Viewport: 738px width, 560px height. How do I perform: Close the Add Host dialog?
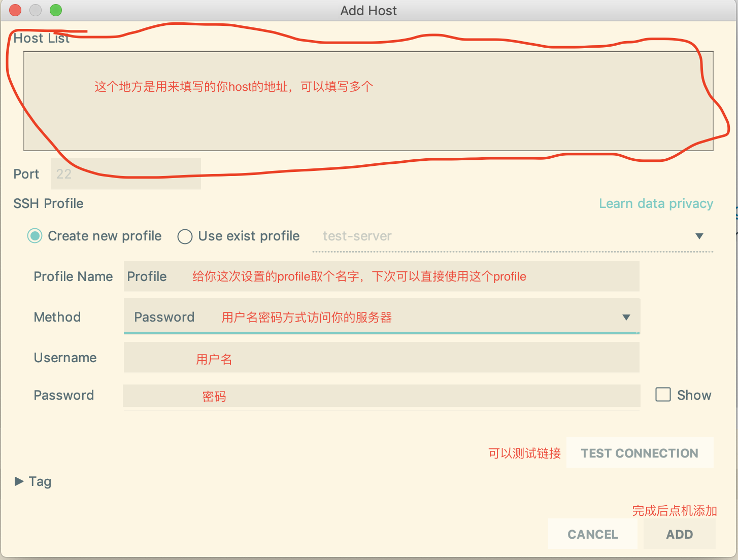14,10
